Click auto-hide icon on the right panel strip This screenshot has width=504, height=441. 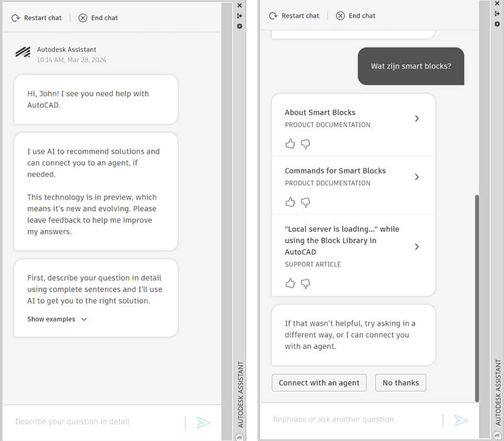tap(497, 14)
